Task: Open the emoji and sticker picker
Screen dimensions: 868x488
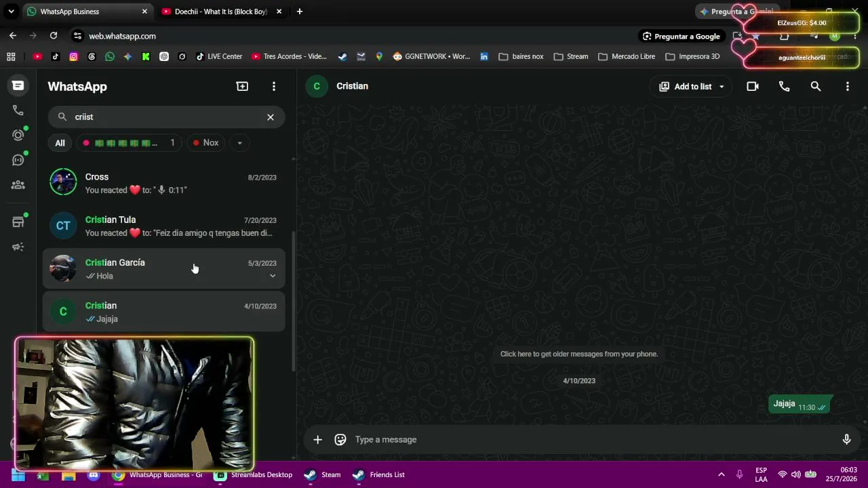Action: 340,440
